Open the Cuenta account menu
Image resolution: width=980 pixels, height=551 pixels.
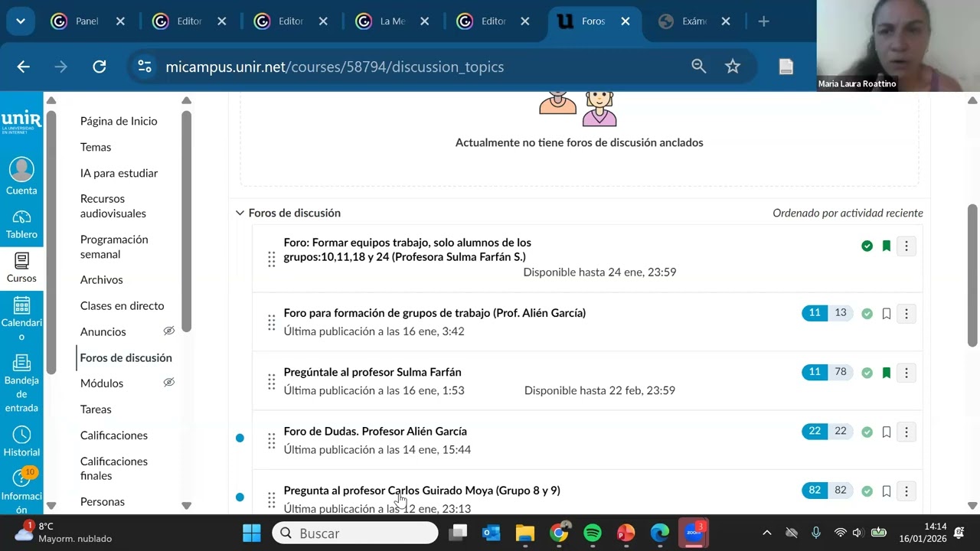(x=21, y=177)
